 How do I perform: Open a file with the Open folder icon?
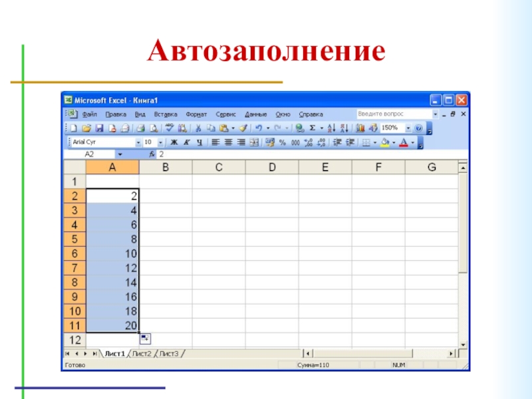(86, 128)
